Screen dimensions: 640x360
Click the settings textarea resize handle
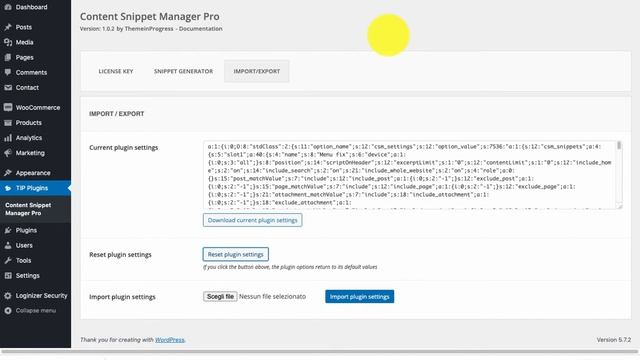[619, 206]
